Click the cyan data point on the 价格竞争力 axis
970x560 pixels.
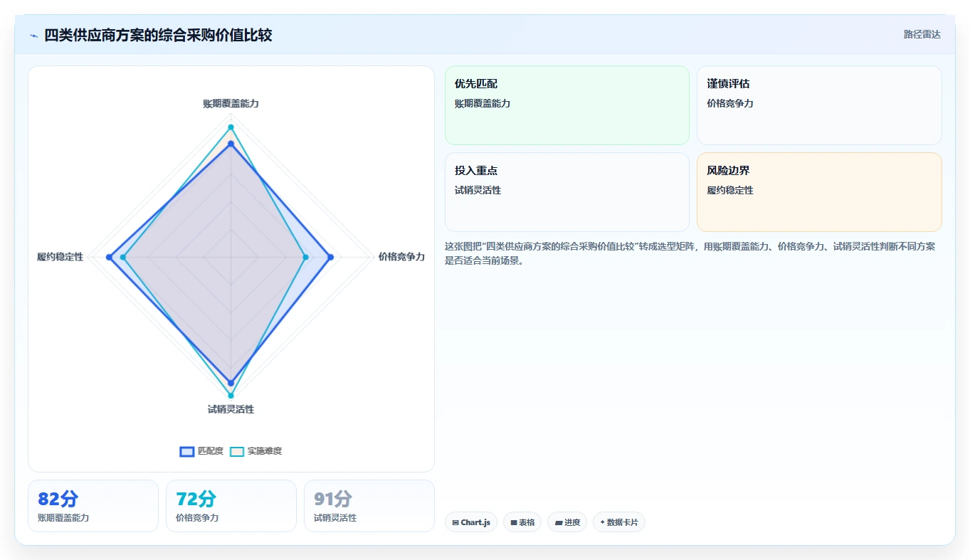(x=306, y=257)
